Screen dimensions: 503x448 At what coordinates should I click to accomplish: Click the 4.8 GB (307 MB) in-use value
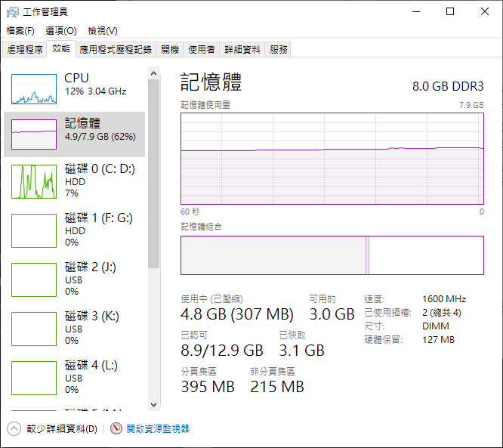pos(237,314)
